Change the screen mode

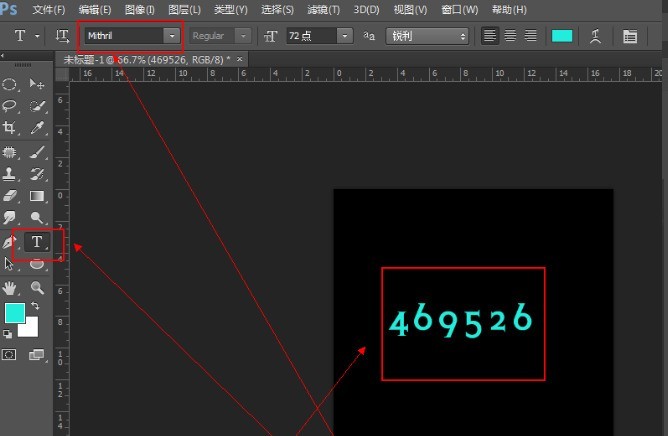[37, 355]
